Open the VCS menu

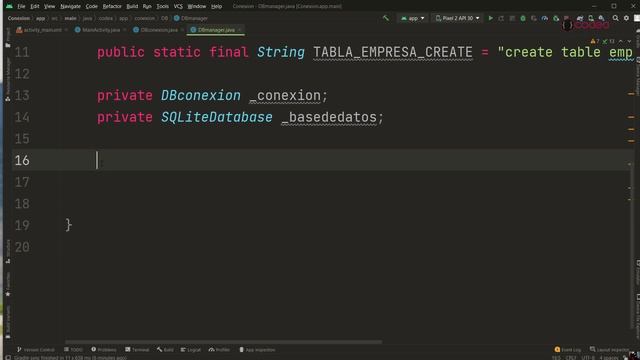coord(178,7)
